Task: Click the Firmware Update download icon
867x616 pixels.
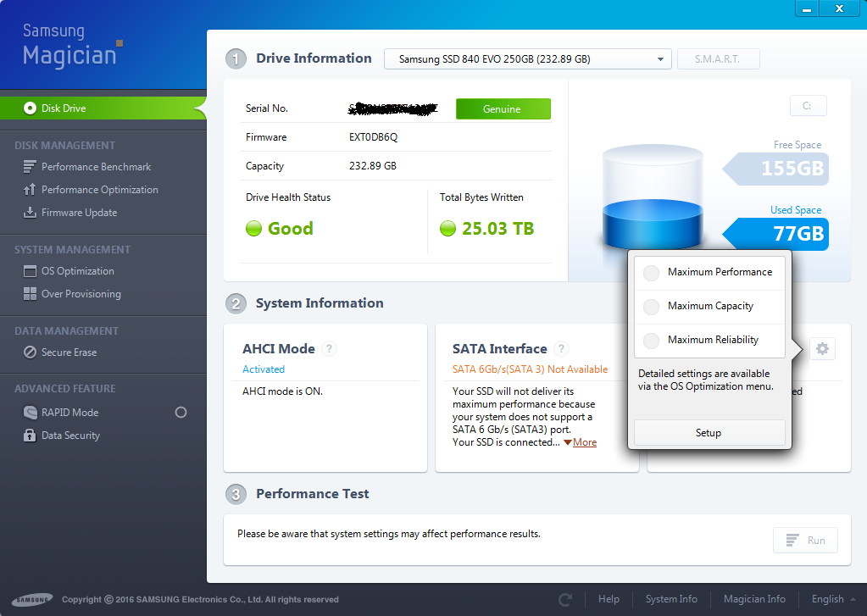Action: click(30, 213)
